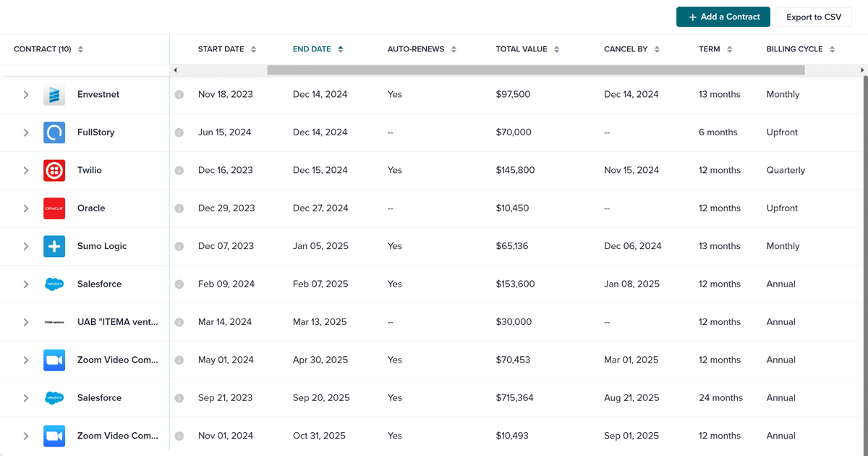Viewport: 868px width, 456px height.
Task: Click info icon for UAB ITEMA row
Action: 179,322
